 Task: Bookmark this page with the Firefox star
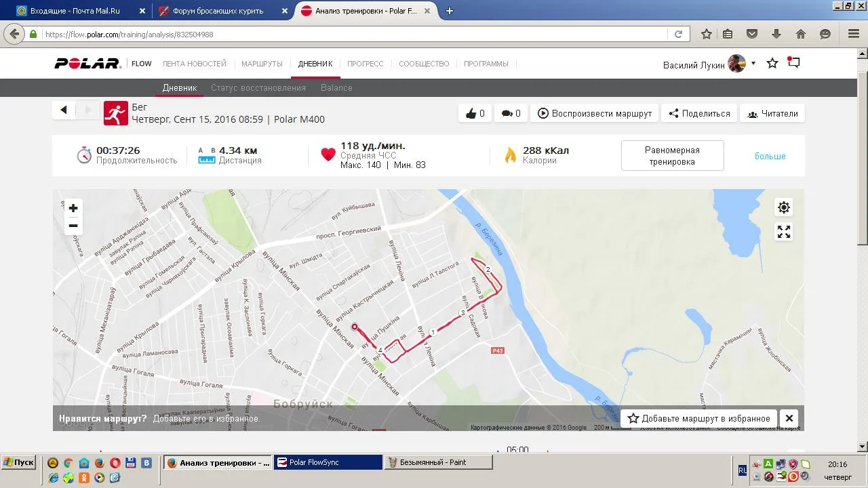click(707, 34)
